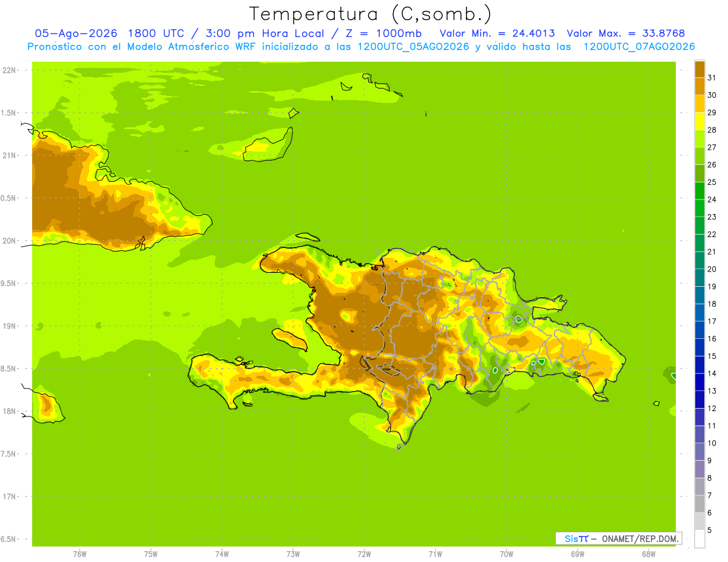The height and width of the screenshot is (562, 728).
Task: Click the "Valor Max. = 33.8768" value
Action: (x=626, y=33)
